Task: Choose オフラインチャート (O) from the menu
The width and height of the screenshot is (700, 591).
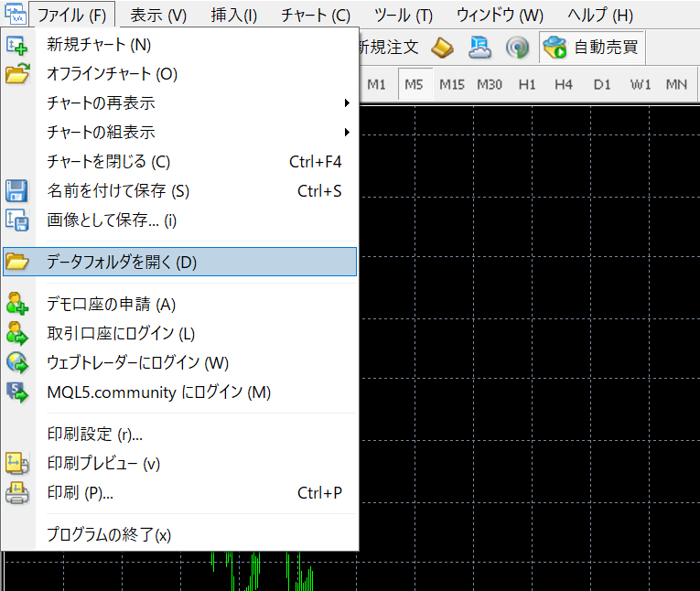Action: tap(179, 74)
